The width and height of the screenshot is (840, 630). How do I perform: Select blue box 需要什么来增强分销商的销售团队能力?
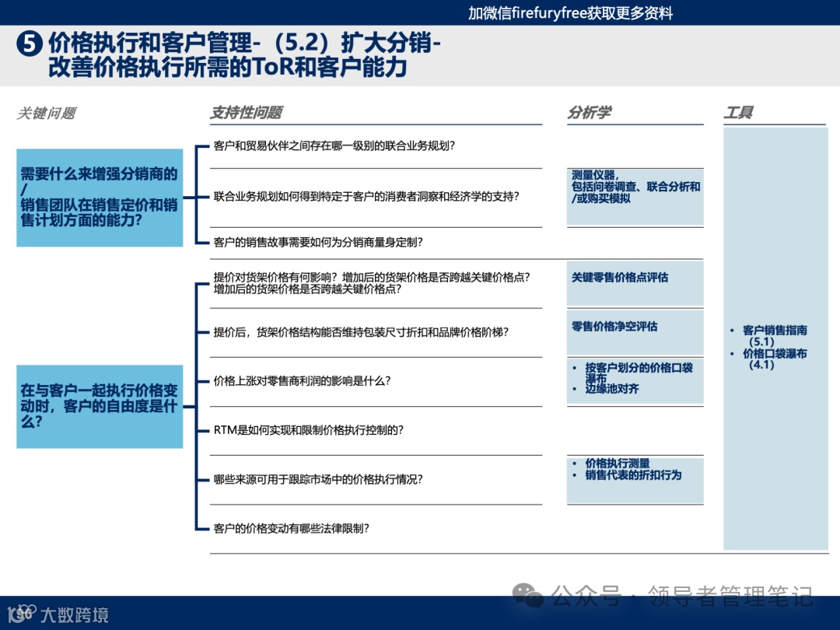tap(100, 198)
